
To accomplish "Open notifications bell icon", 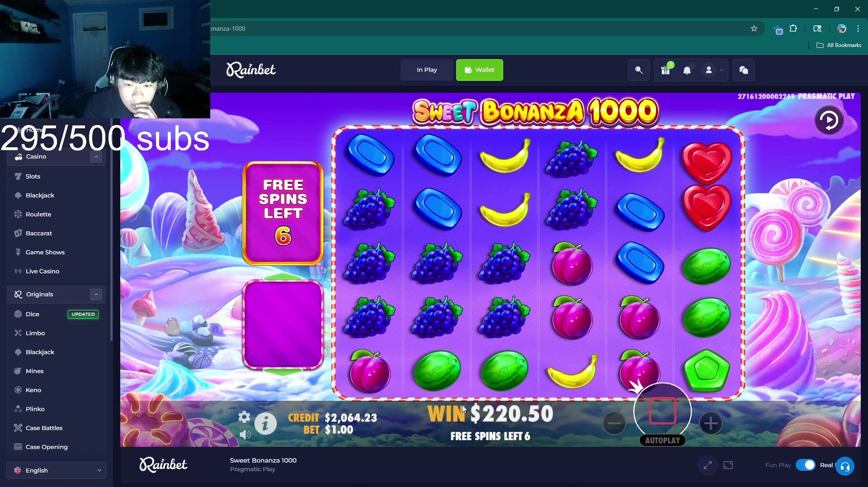I will pyautogui.click(x=687, y=70).
